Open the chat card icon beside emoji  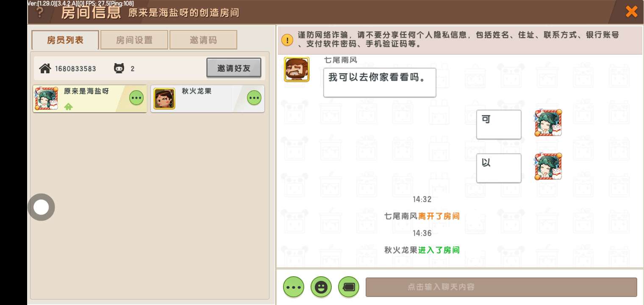coord(349,287)
